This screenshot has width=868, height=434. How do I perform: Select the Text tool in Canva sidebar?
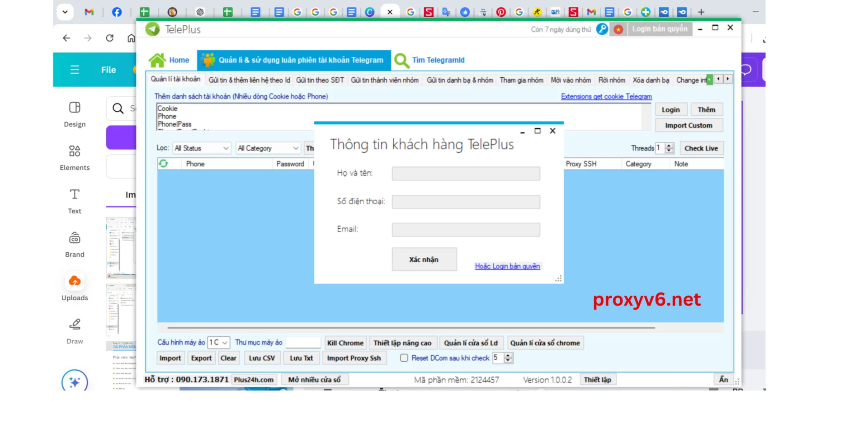[75, 202]
